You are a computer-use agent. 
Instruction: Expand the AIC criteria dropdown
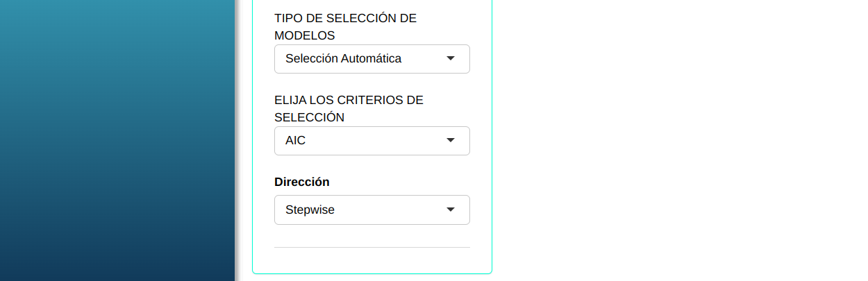(x=372, y=141)
